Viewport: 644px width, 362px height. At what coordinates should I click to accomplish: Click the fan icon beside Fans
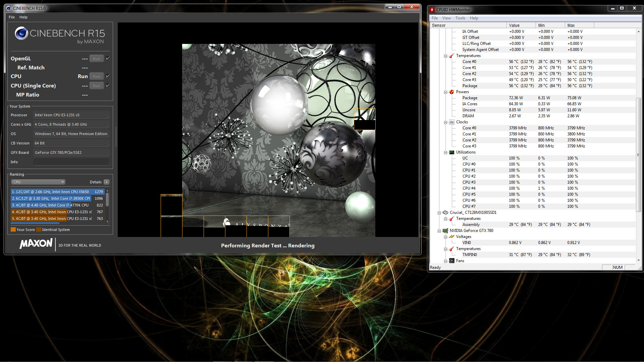(x=451, y=261)
